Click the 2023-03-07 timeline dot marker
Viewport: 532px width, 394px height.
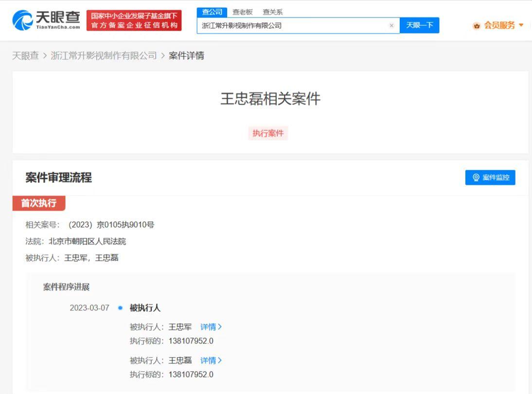pos(120,308)
